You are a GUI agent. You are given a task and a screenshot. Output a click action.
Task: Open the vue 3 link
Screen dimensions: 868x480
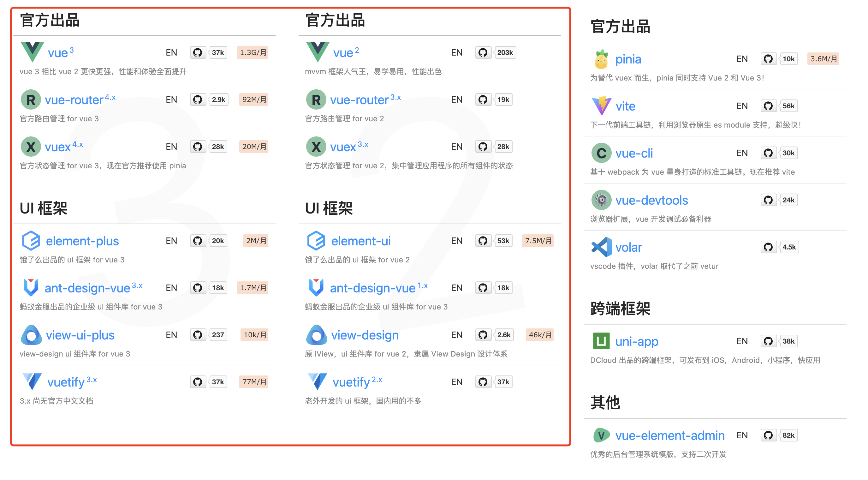click(x=61, y=53)
